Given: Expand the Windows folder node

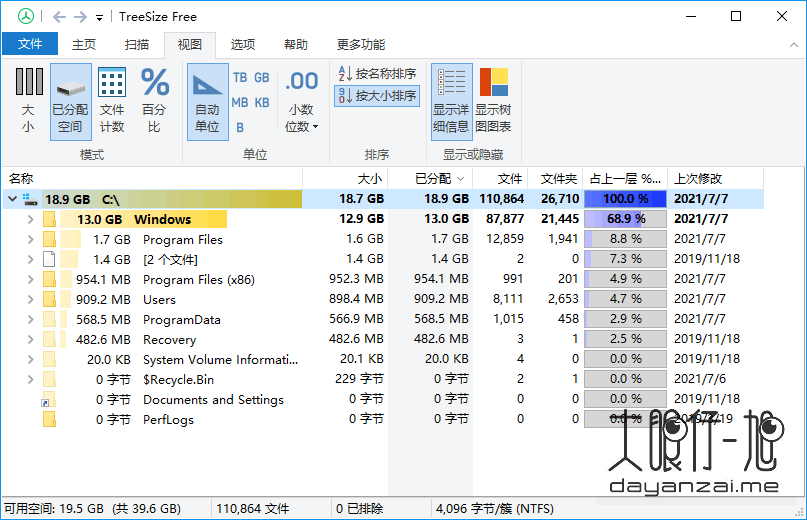Looking at the screenshot, I should 30,219.
